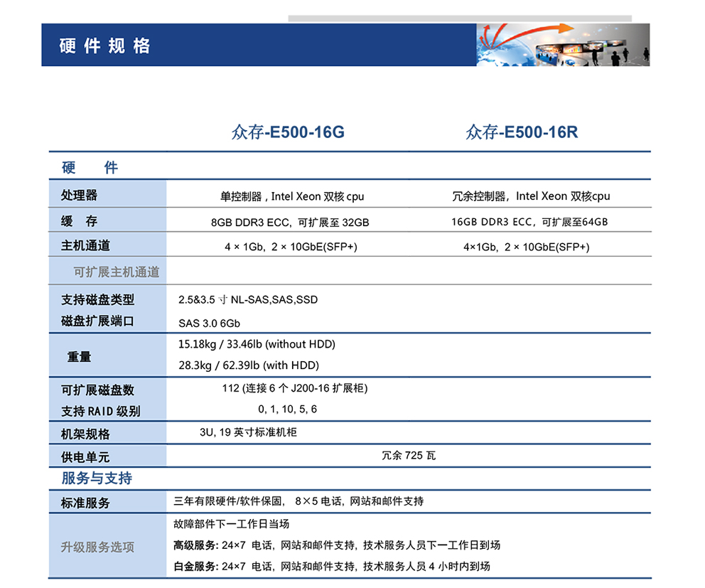This screenshot has height=588, width=705.
Task: Select the 高级服务: 24×7 support line
Action: pos(337,545)
